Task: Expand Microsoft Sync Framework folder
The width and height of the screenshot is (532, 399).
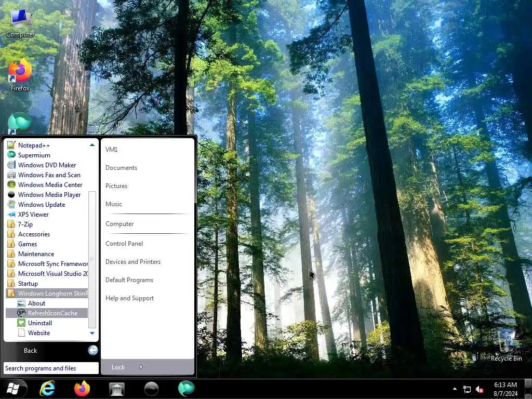Action: point(47,263)
